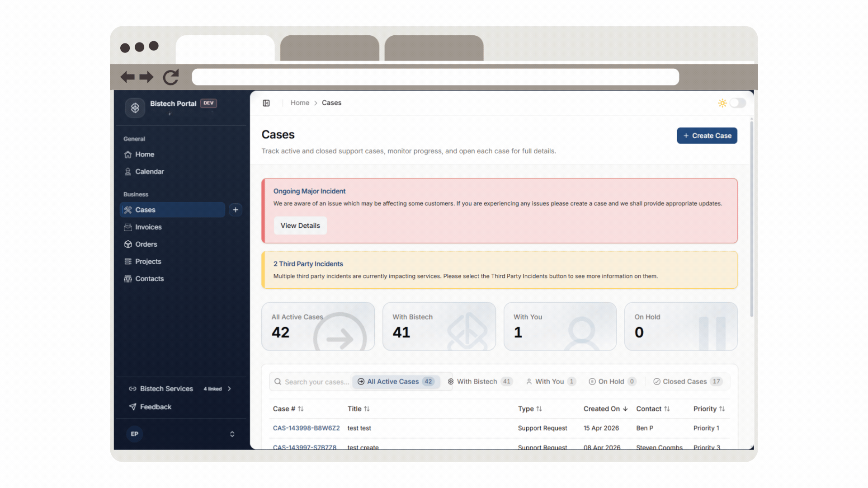Click View Details on major incident

coord(300,225)
